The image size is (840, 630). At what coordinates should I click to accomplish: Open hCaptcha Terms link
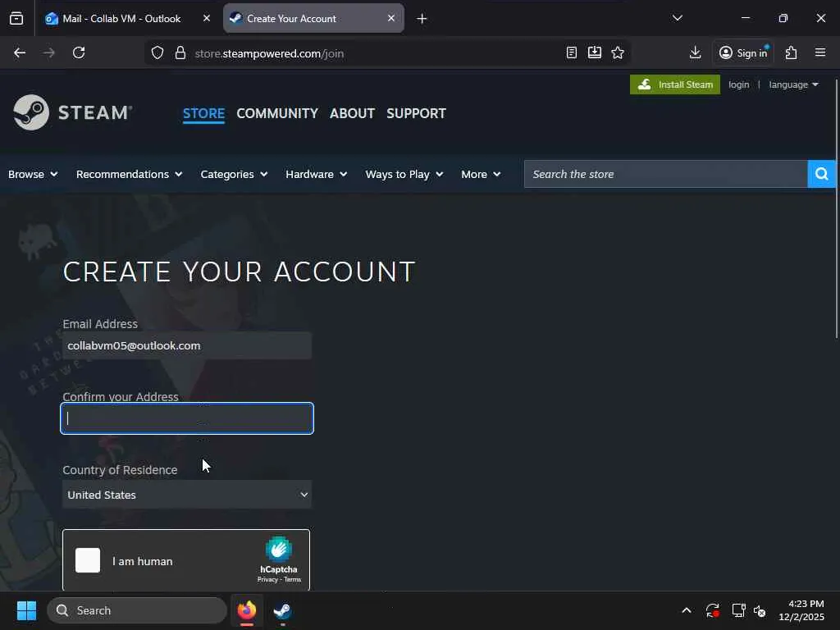click(293, 580)
